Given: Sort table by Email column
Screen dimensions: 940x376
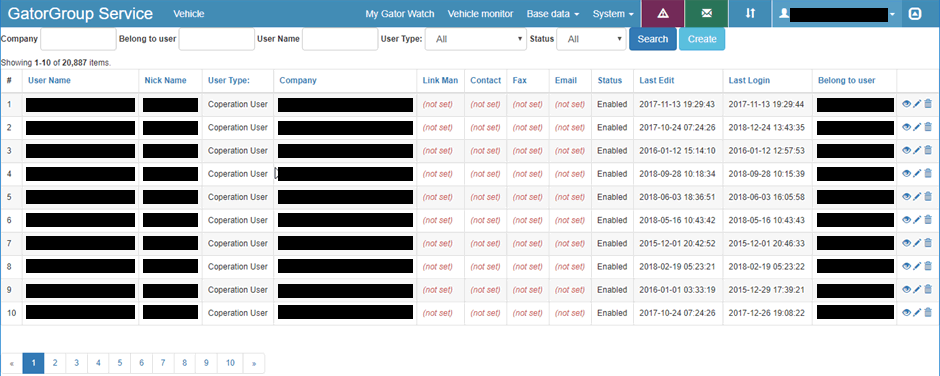Looking at the screenshot, I should pyautogui.click(x=566, y=80).
